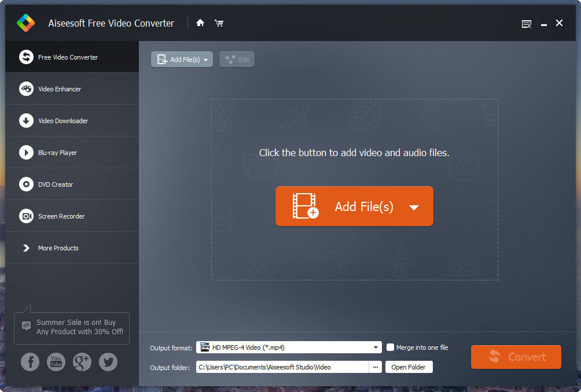Image resolution: width=581 pixels, height=392 pixels.
Task: Click the Video Downloader arrow icon
Action: [26, 121]
